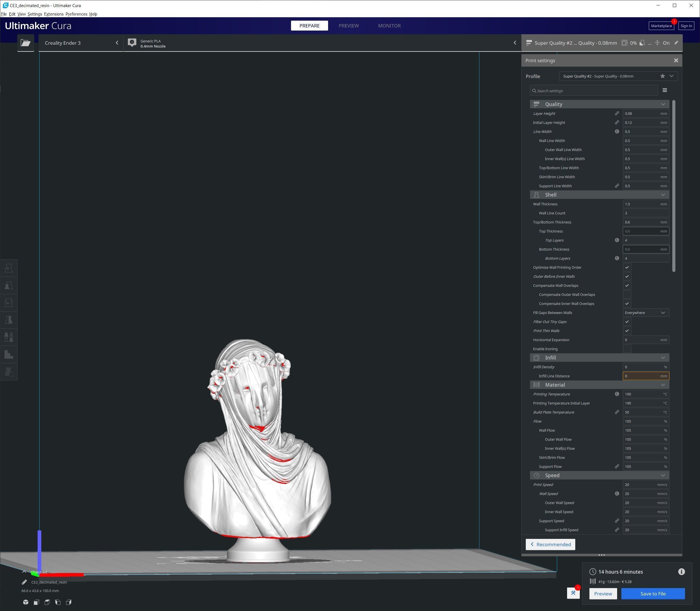This screenshot has height=611, width=700.
Task: Click the Sign in button
Action: (x=686, y=26)
